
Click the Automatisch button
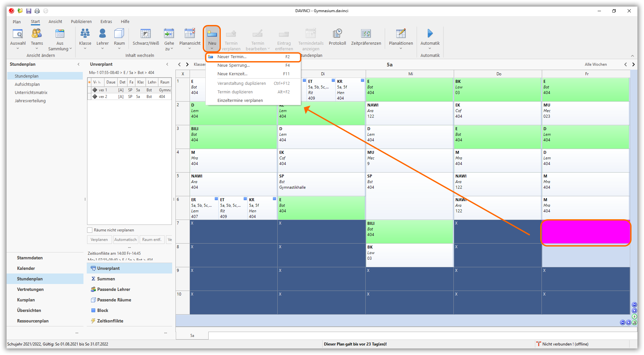click(125, 240)
